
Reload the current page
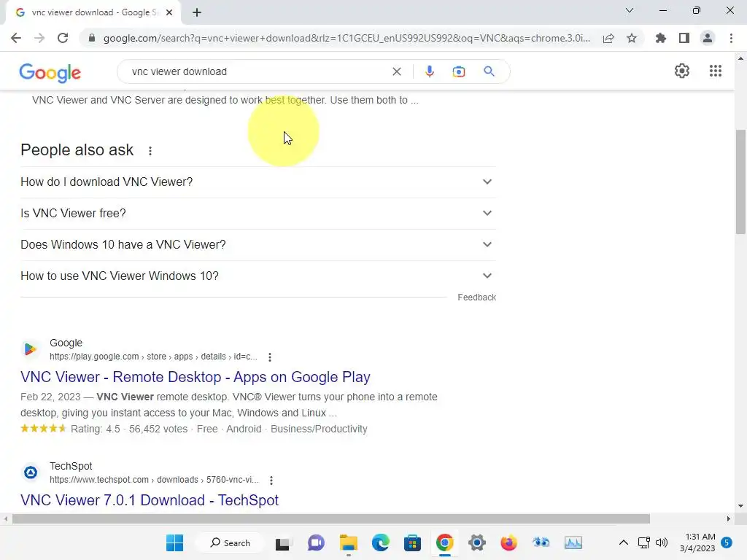63,38
